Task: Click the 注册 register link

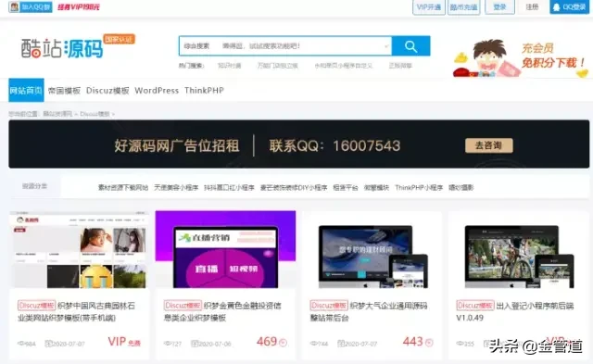Action: point(532,7)
